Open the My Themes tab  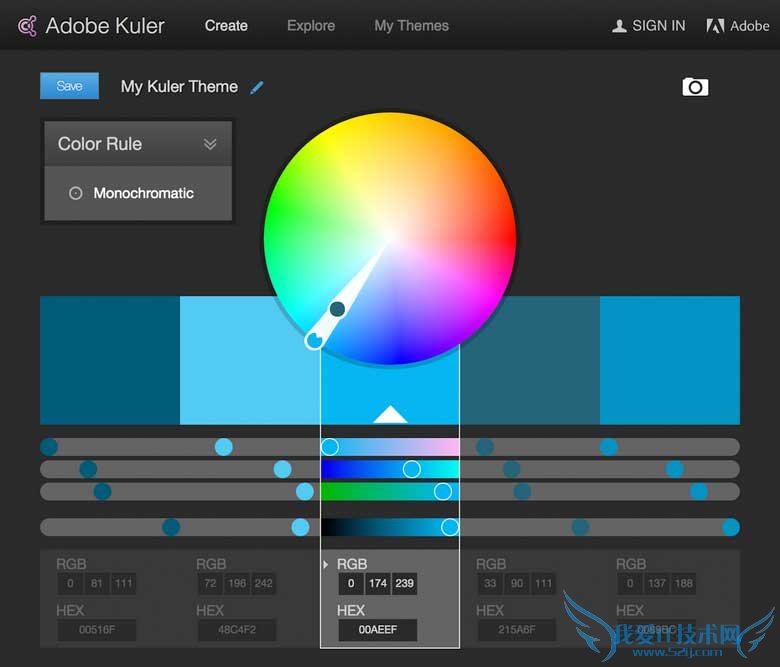click(411, 26)
